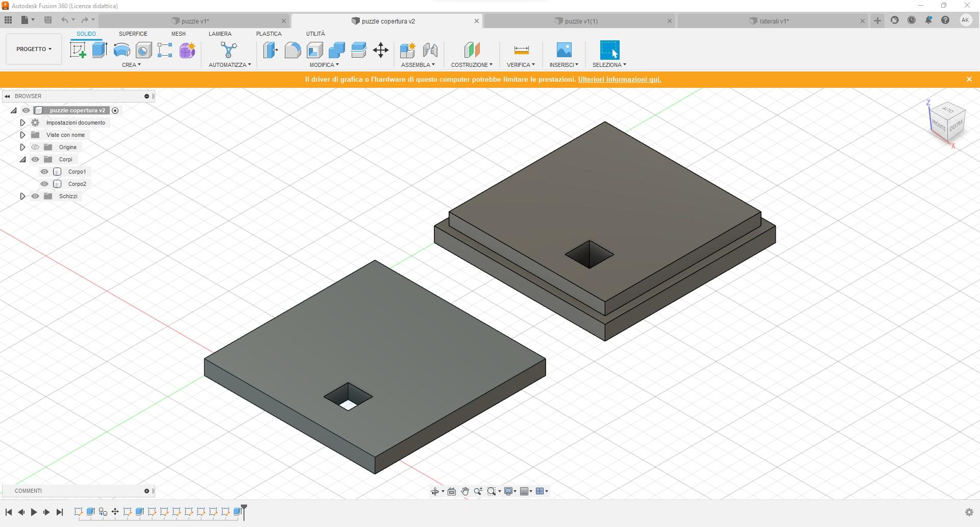Open the Rectangular Pattern tool

click(x=165, y=50)
